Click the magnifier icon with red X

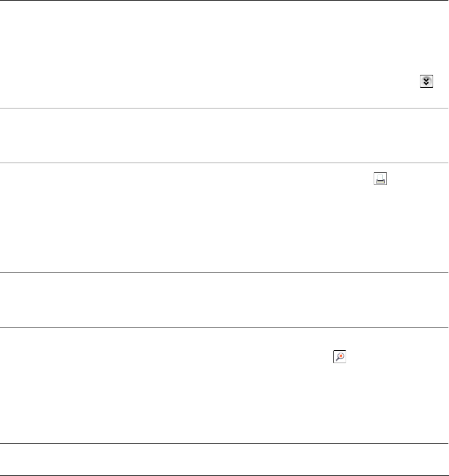tap(339, 357)
